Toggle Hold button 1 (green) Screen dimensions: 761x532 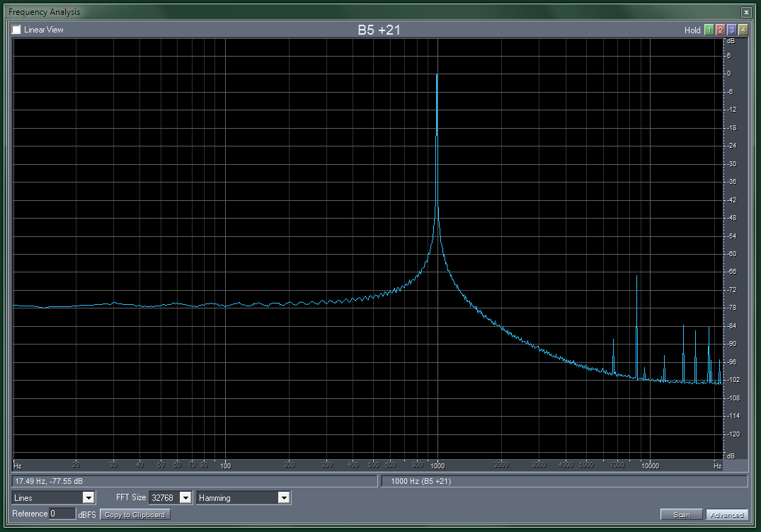coord(709,30)
